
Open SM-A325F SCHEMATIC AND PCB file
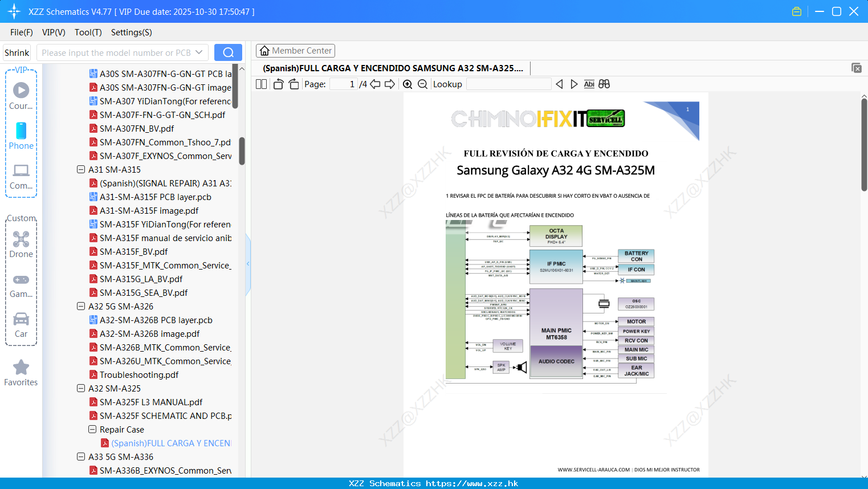coord(160,415)
